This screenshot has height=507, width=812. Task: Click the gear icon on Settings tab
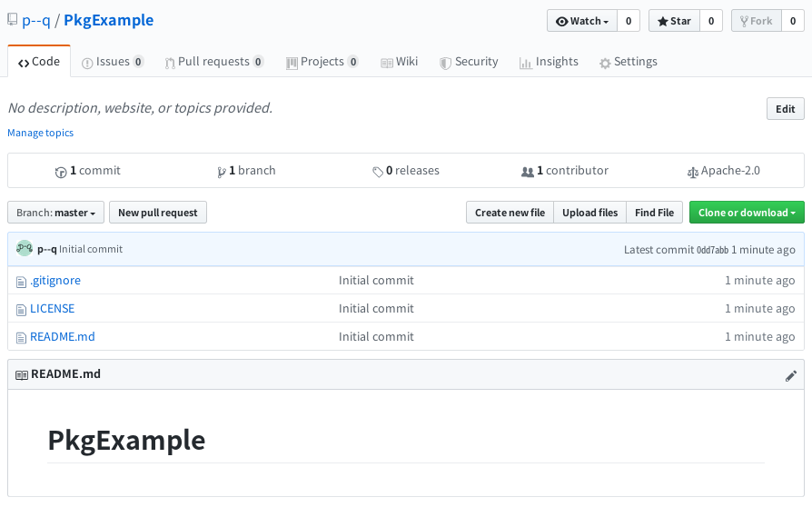605,64
